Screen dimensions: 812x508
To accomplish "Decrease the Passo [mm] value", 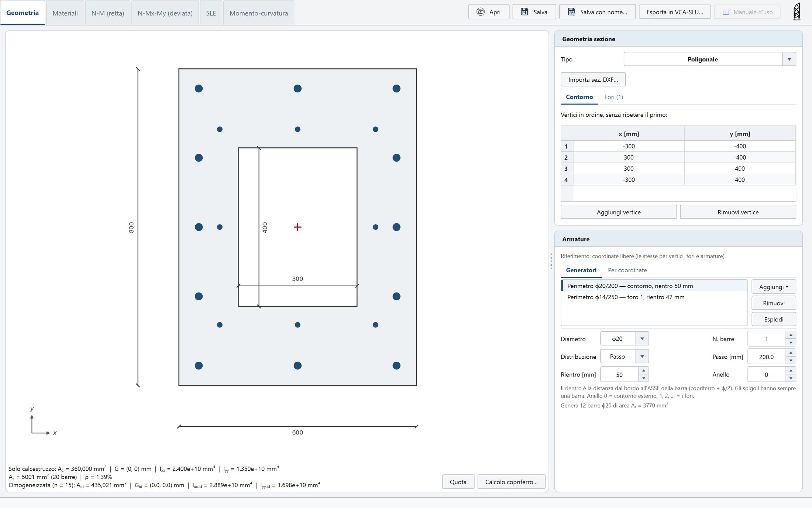I will click(791, 361).
